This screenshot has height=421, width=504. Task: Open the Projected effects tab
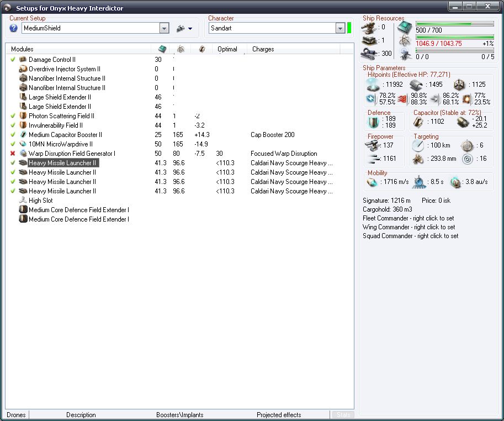[279, 415]
